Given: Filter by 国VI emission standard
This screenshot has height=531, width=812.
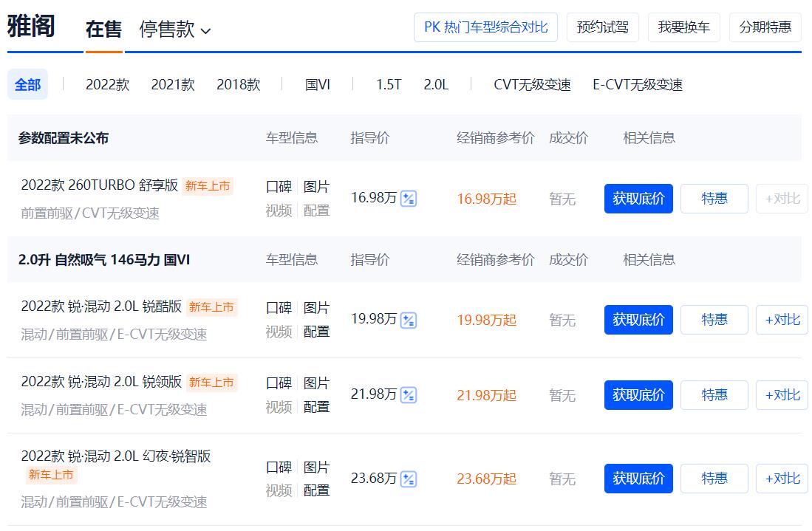Looking at the screenshot, I should coord(318,84).
